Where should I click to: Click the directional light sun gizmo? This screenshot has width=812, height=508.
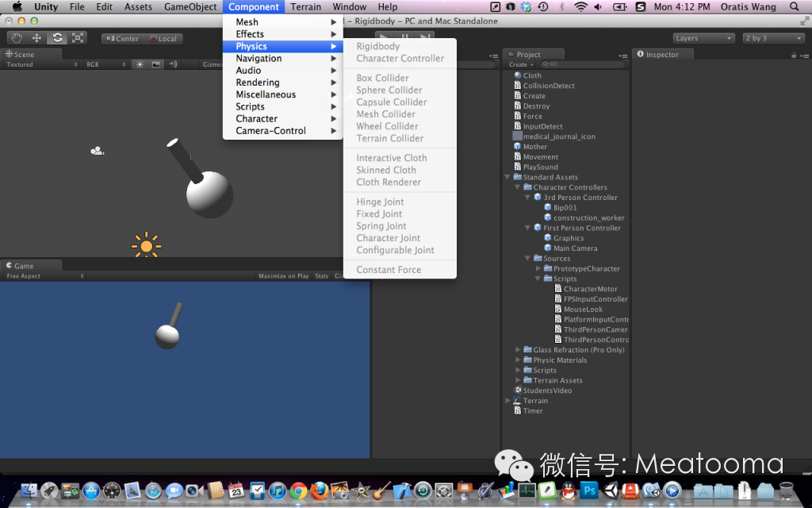(147, 246)
